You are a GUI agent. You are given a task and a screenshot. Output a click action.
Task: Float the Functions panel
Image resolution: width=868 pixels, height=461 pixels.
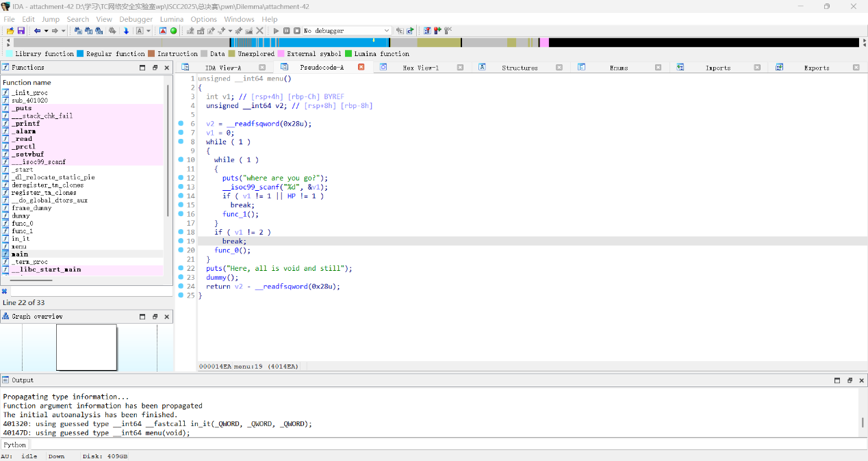[x=155, y=68]
